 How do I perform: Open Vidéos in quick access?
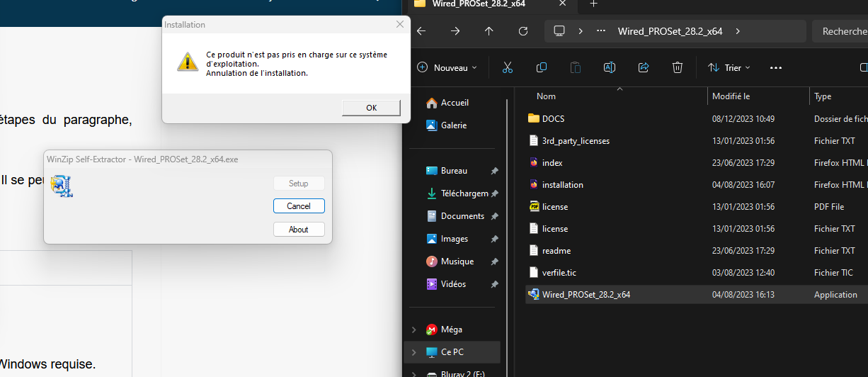tap(453, 284)
